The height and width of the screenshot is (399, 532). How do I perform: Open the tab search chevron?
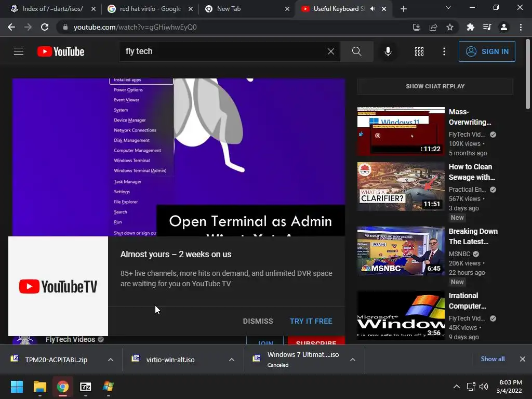point(448,7)
